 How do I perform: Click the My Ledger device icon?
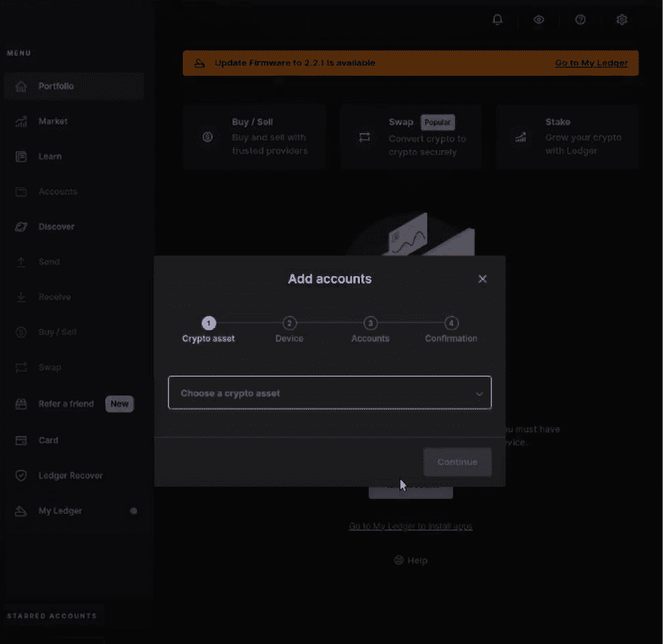(21, 511)
